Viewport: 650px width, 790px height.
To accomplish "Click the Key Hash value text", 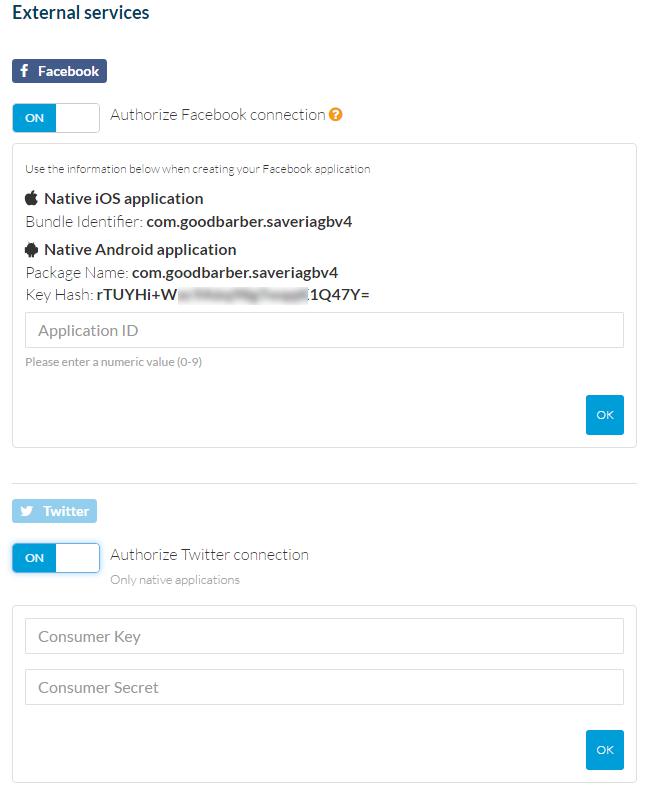I will click(232, 295).
